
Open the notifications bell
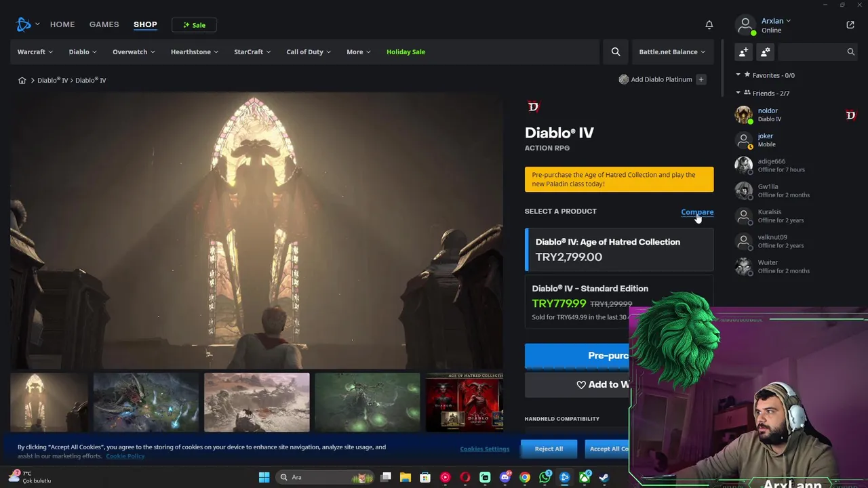[x=709, y=25]
